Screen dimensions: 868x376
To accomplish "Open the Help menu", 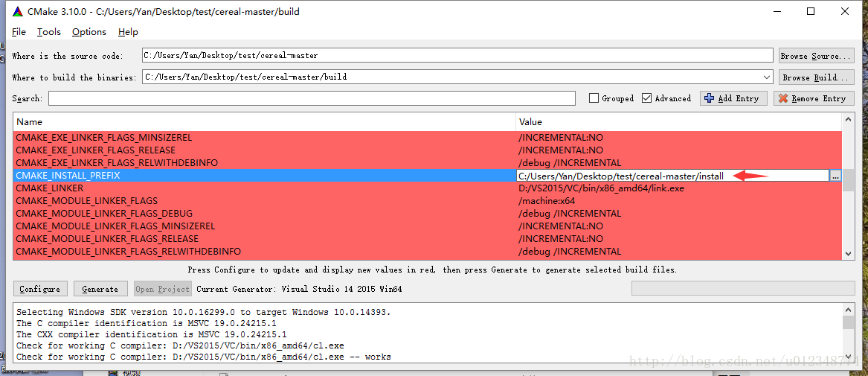I will point(128,32).
